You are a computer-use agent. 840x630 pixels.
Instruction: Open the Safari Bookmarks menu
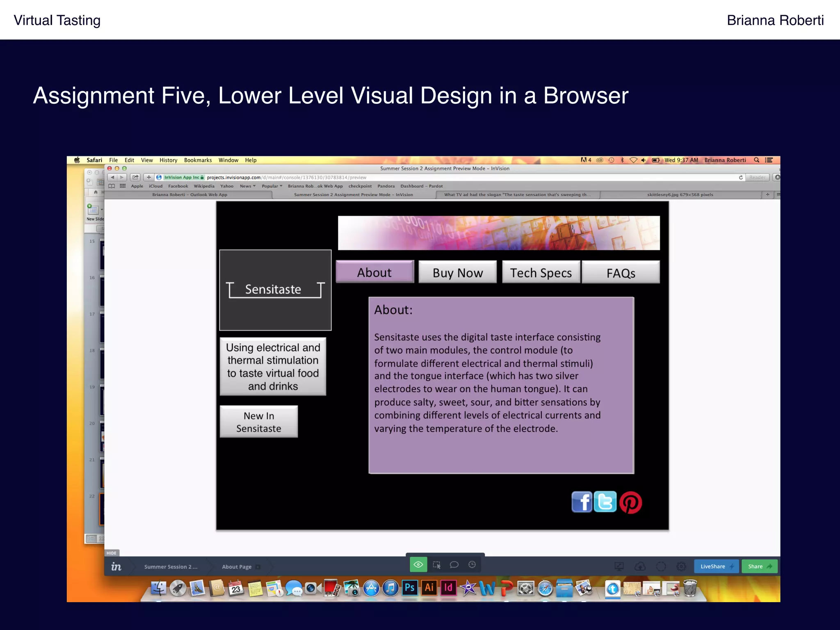coord(198,160)
